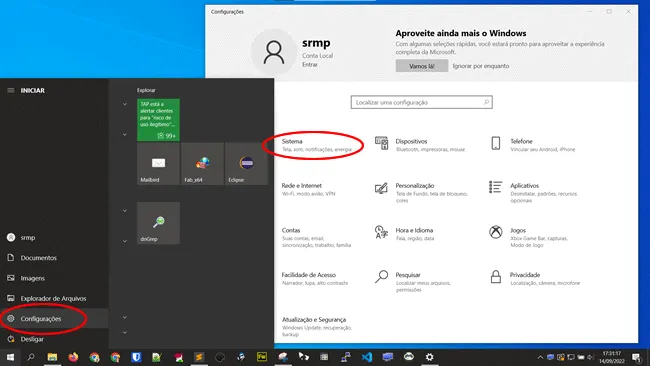Click the Ignorar por enquanto link
Image resolution: width=650 pixels, height=366 pixels.
[481, 66]
